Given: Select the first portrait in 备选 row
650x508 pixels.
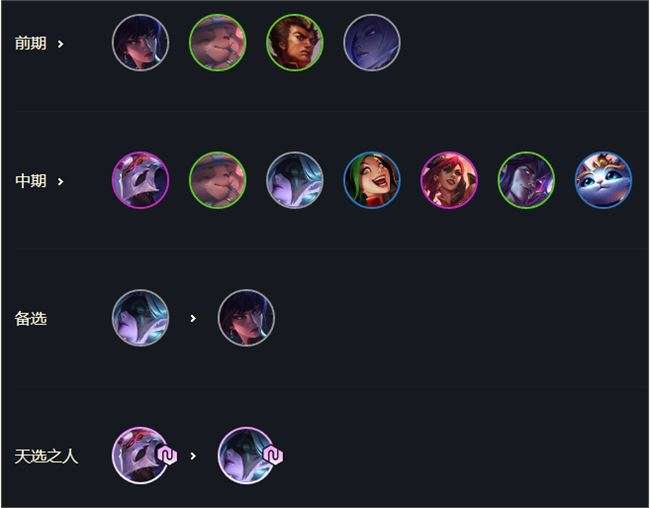Looking at the screenshot, I should (141, 318).
